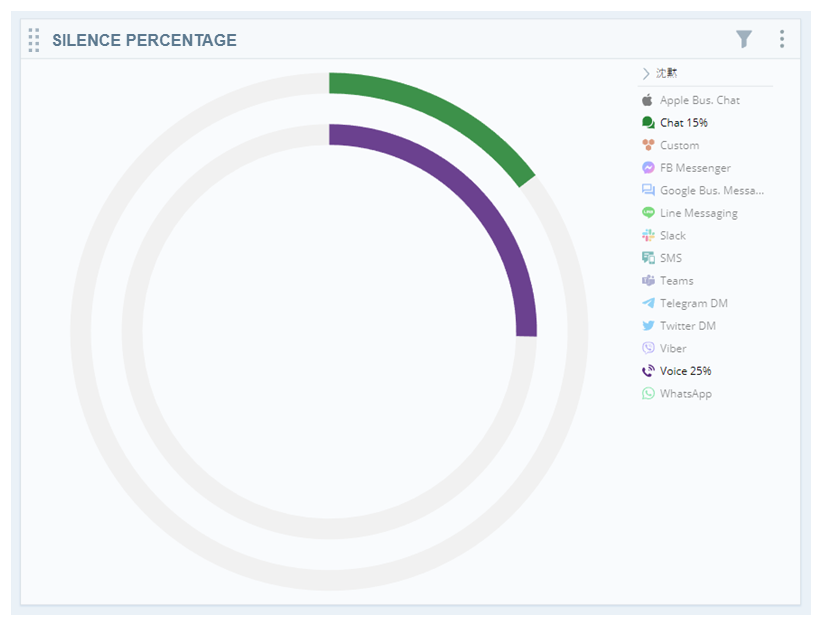Expand the 沈黙 legend group chevron
This screenshot has width=823, height=627.
[646, 73]
